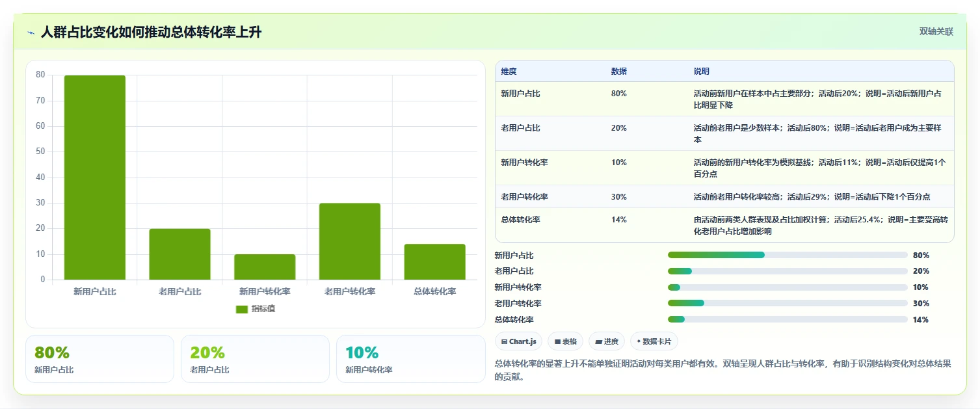
Task: Click the 老用户占比 progress bar showing 20%
Action: pyautogui.click(x=788, y=271)
